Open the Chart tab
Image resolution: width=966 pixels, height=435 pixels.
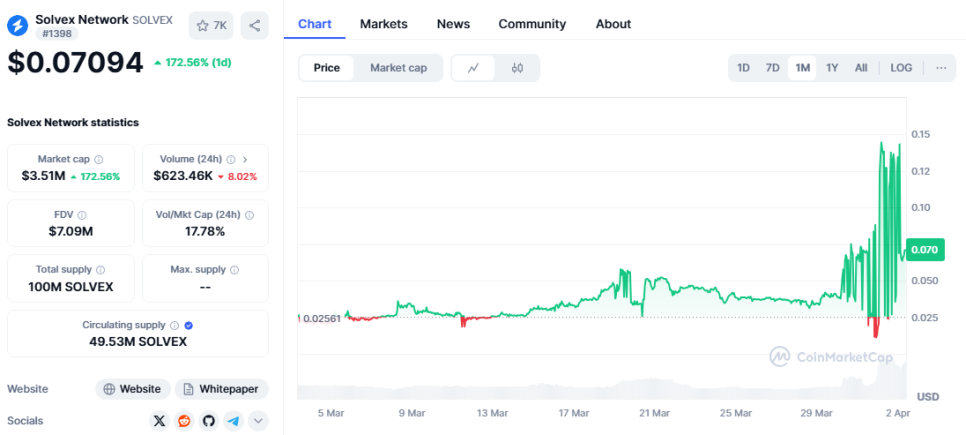pyautogui.click(x=315, y=24)
